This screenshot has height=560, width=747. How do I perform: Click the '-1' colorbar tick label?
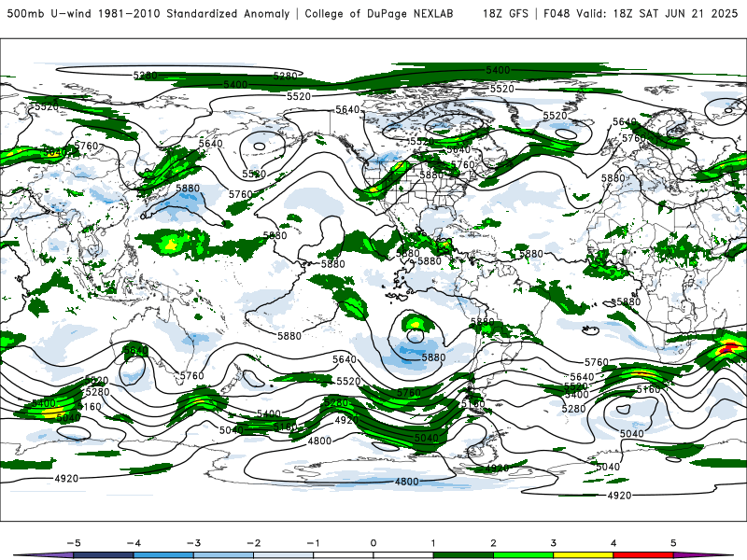pos(313,543)
